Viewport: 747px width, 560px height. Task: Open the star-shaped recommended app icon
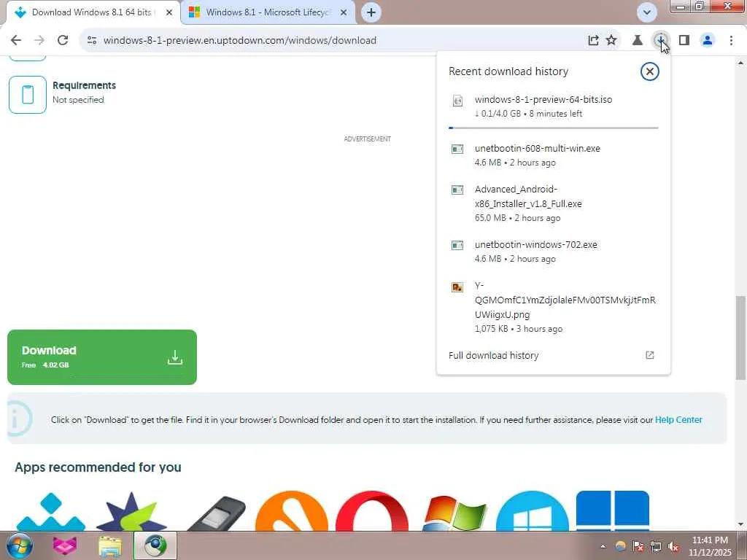(131, 512)
